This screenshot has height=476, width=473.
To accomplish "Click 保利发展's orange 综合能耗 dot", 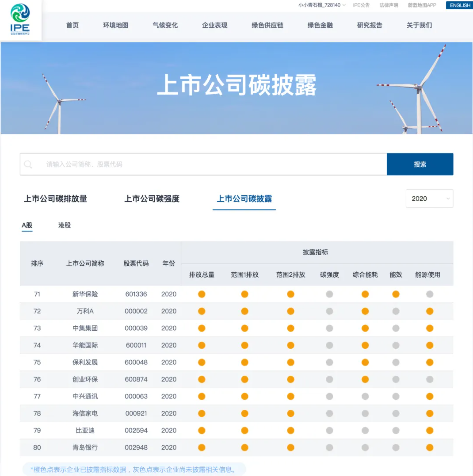I will click(365, 362).
